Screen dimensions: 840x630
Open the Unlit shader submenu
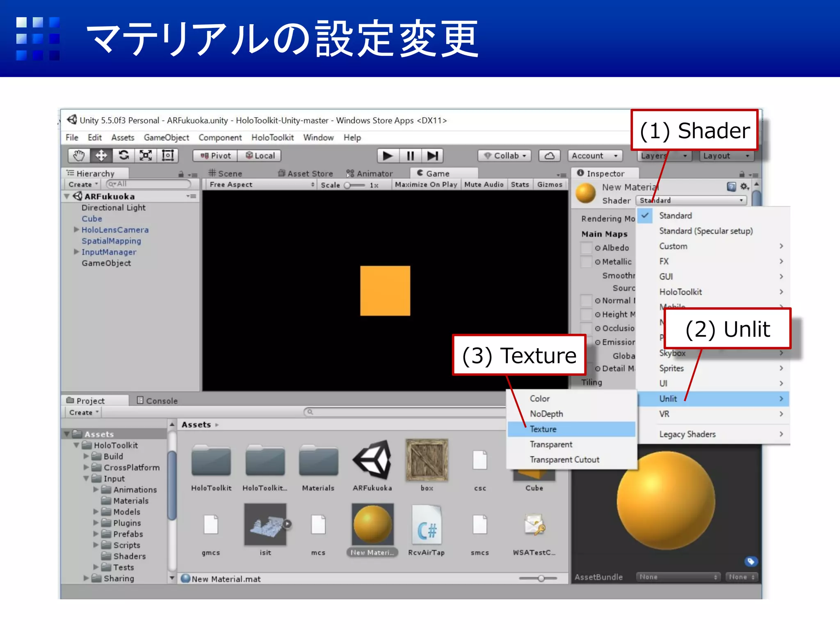pyautogui.click(x=714, y=399)
